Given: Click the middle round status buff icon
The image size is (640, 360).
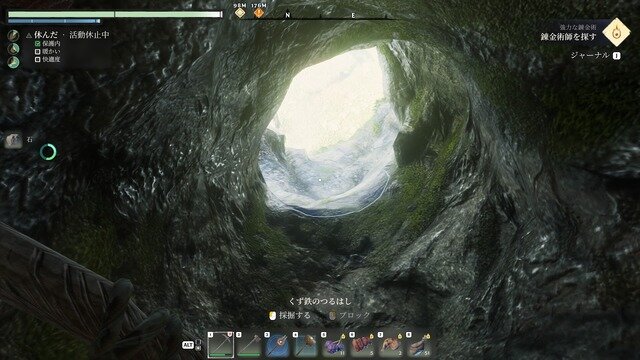Looking at the screenshot, I should coord(13,49).
